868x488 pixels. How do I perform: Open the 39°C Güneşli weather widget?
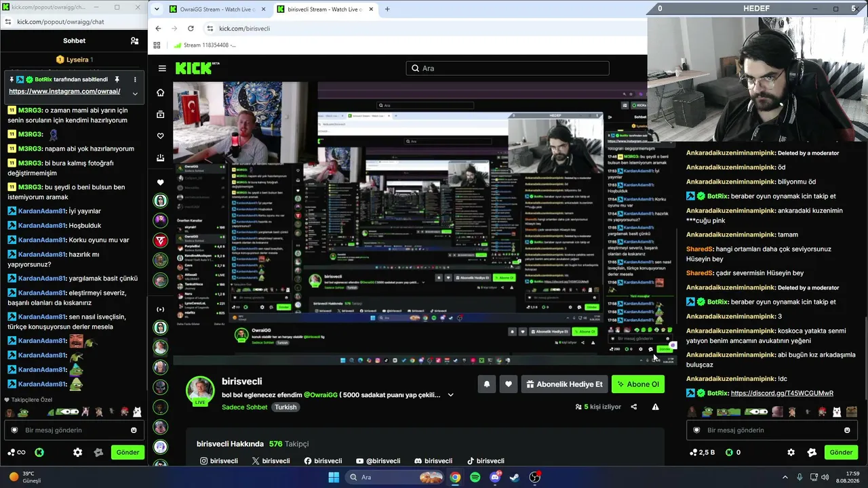click(24, 477)
